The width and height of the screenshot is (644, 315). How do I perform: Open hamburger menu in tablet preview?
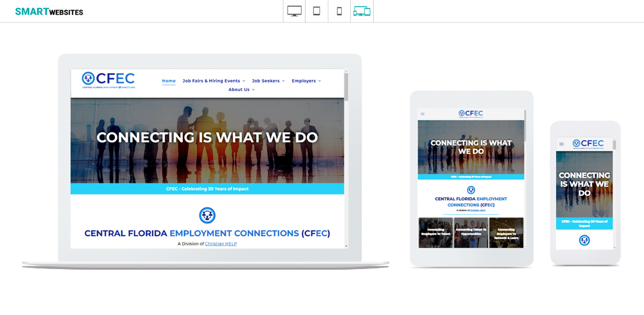point(423,114)
